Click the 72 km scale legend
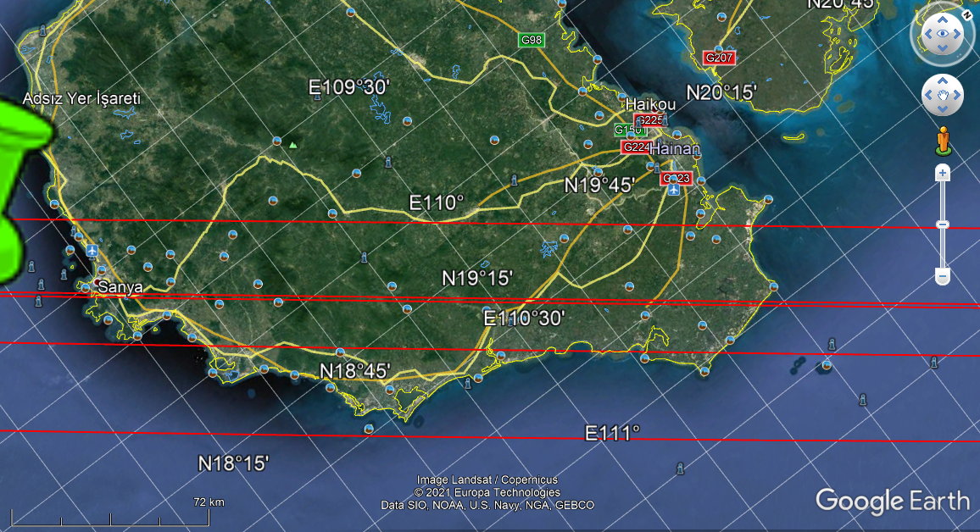The image size is (980, 532). point(209,502)
